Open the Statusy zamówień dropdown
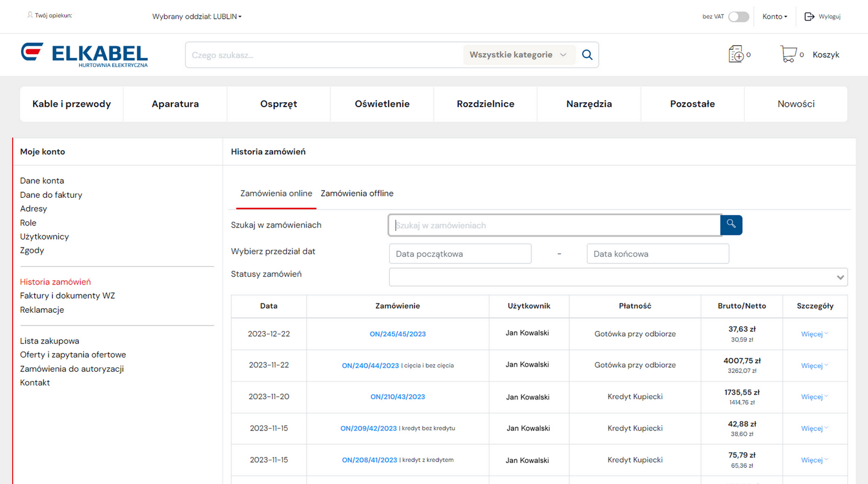The width and height of the screenshot is (868, 484). click(618, 277)
